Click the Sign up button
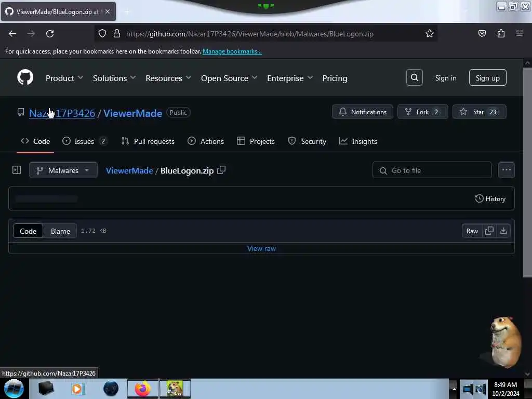Screen dimensions: 532x399 click(487, 78)
